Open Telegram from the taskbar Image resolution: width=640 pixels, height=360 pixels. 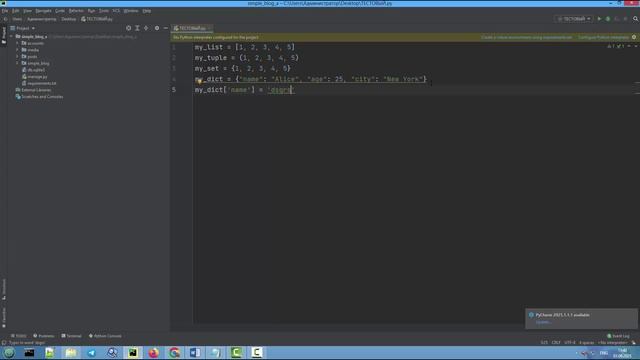tap(91, 353)
